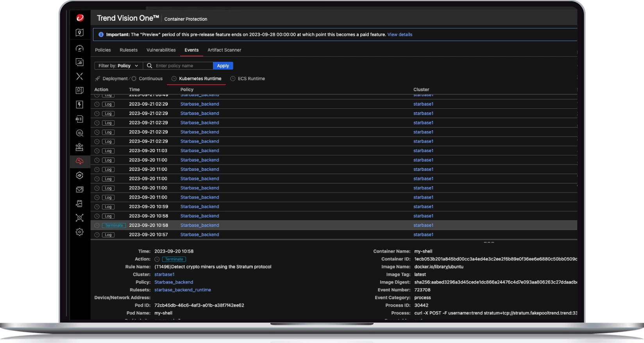The height and width of the screenshot is (343, 644).
Task: Open the hexagon eye sidebar icon
Action: click(80, 175)
